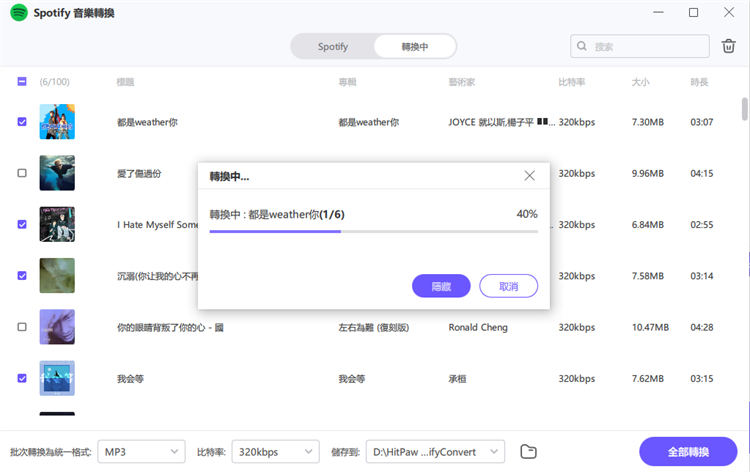Click the album name 左右為難 (復刻版)
The width and height of the screenshot is (750, 472).
374,327
